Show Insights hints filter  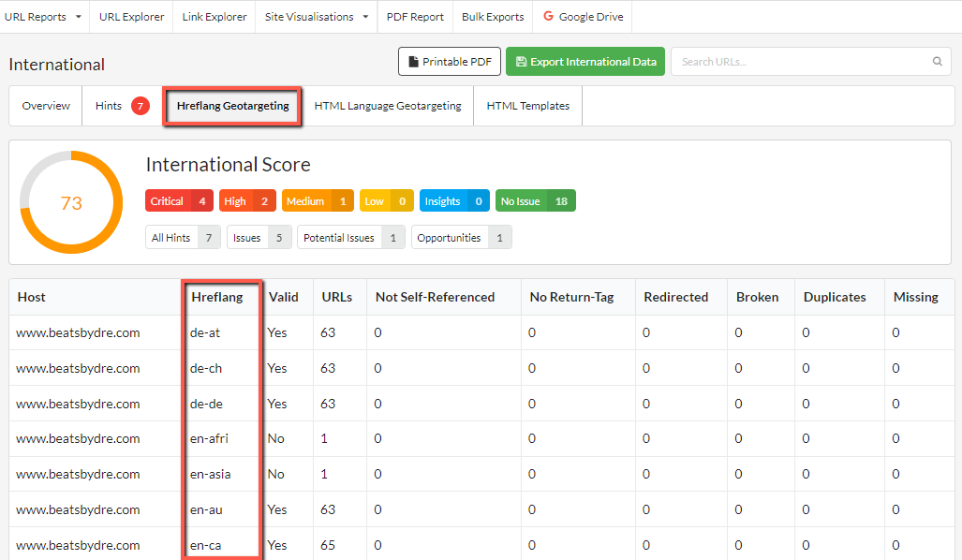tap(454, 201)
